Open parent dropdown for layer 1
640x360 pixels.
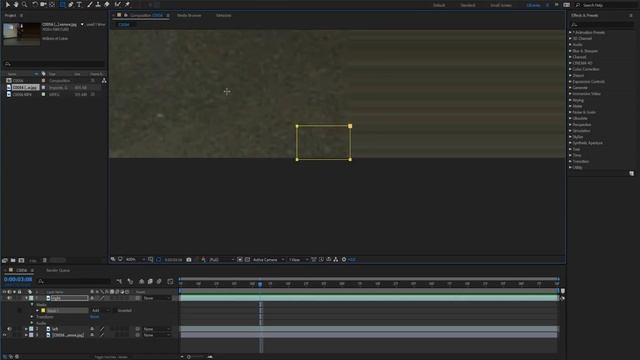coord(157,298)
